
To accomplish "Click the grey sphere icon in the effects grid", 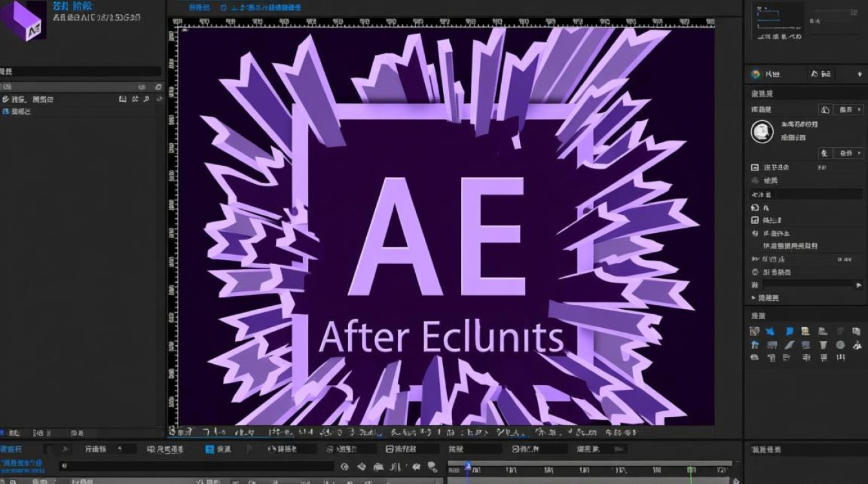I will click(x=840, y=345).
